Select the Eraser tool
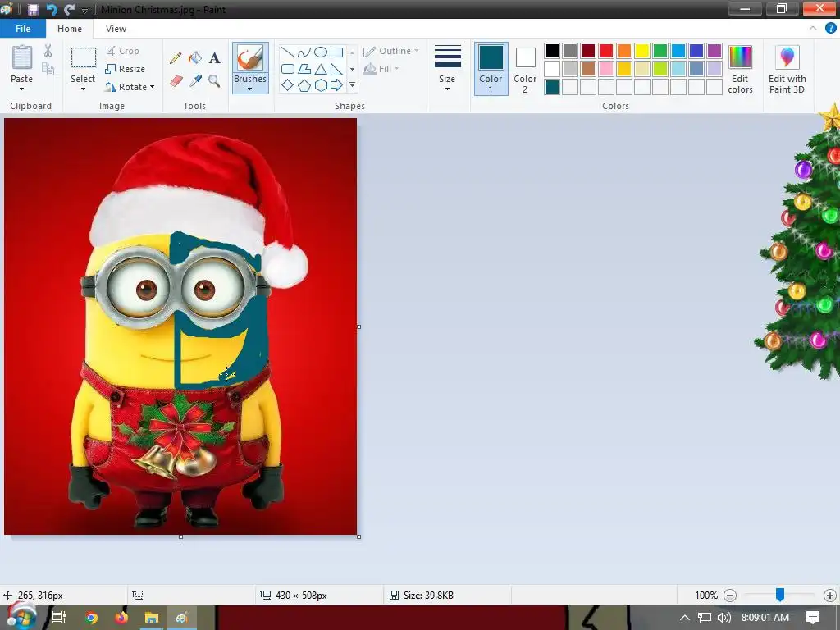Screen dimensions: 840x630 click(176, 81)
